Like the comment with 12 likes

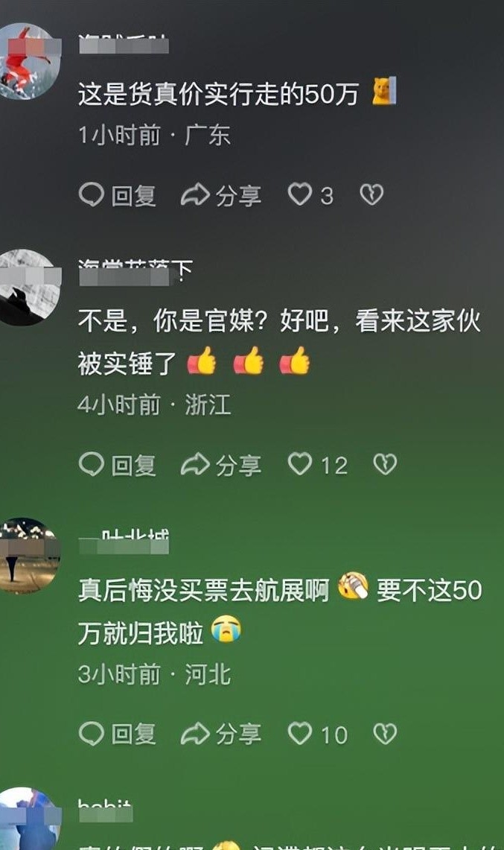317,465
